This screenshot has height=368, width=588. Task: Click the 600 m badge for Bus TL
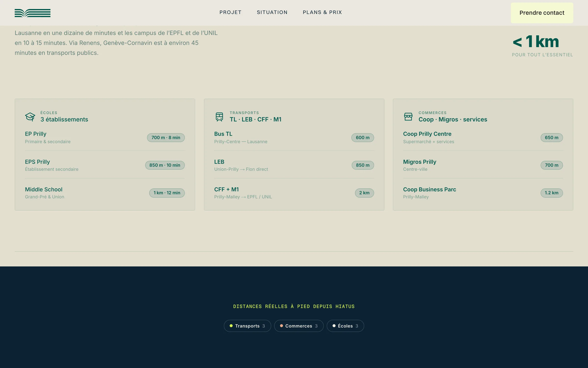pos(363,138)
